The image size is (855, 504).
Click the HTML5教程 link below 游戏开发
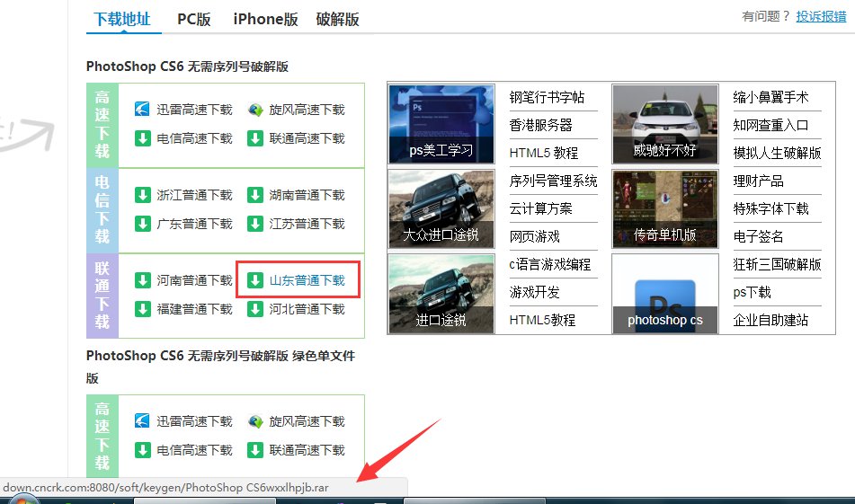click(542, 320)
